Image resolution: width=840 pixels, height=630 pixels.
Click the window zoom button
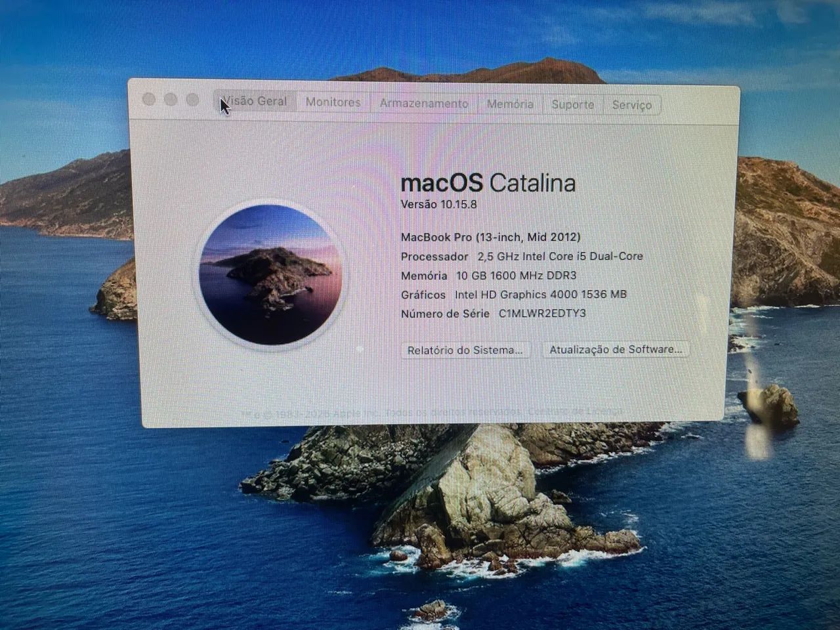click(x=192, y=100)
